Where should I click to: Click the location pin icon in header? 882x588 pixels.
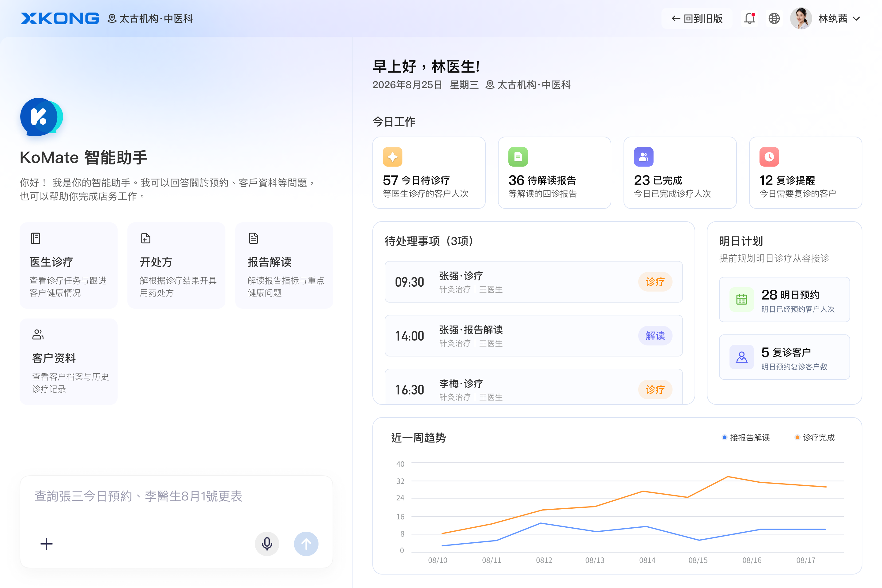(112, 19)
